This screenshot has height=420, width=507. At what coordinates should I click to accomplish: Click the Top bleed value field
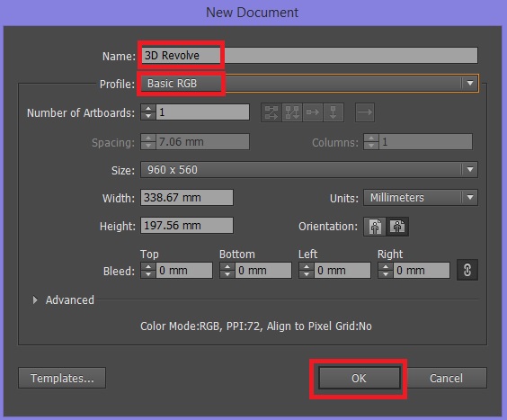[184, 270]
